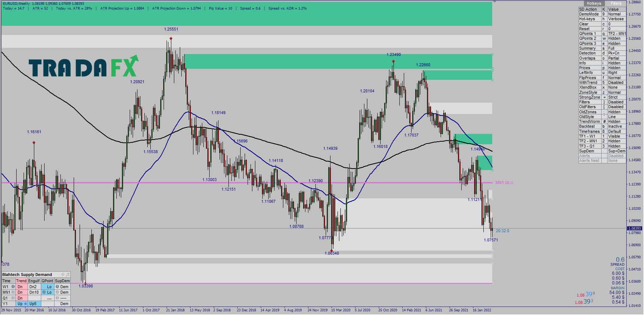Image resolution: width=644 pixels, height=315 pixels.
Task: Toggle TF1 - W1 visibility value
Action: click(x=616, y=136)
